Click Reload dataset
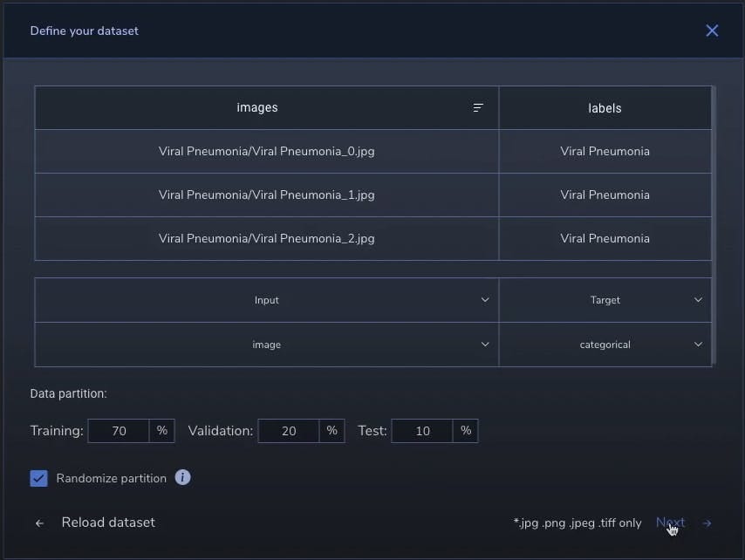Viewport: 745px width, 560px height. 108,522
